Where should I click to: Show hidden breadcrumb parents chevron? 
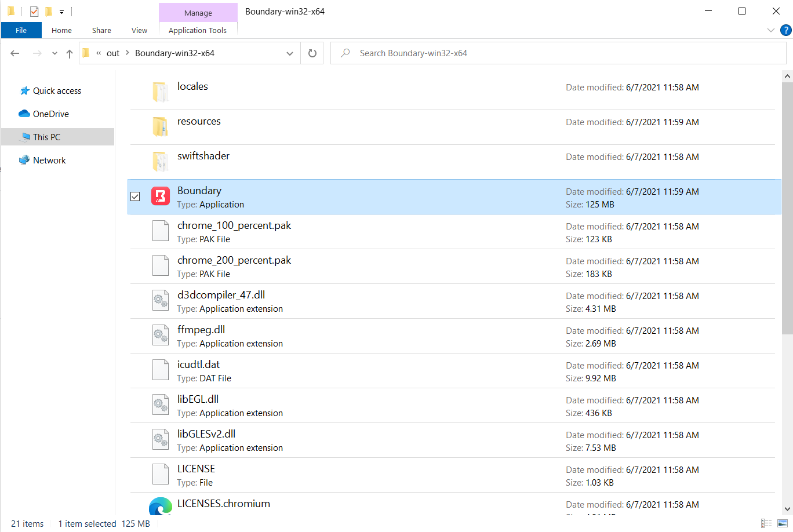click(x=99, y=53)
